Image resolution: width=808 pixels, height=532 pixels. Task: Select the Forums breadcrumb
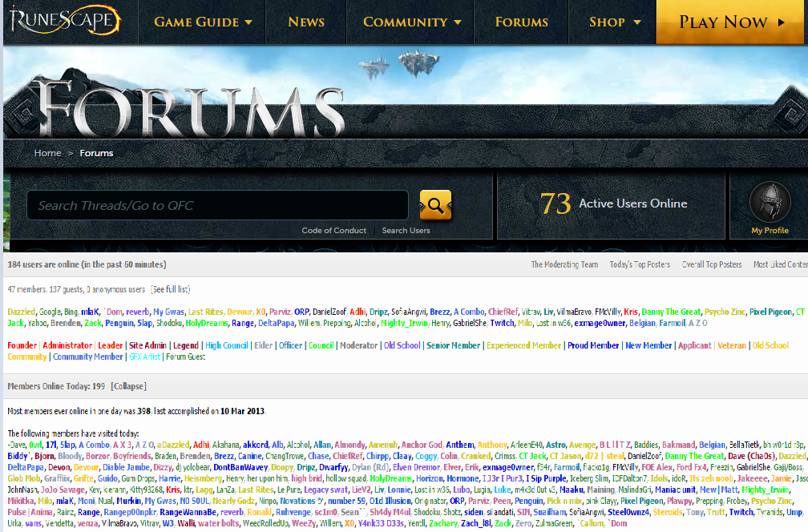pos(96,153)
